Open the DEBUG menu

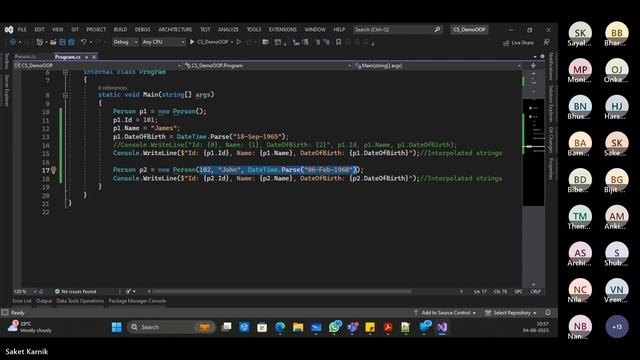(142, 29)
